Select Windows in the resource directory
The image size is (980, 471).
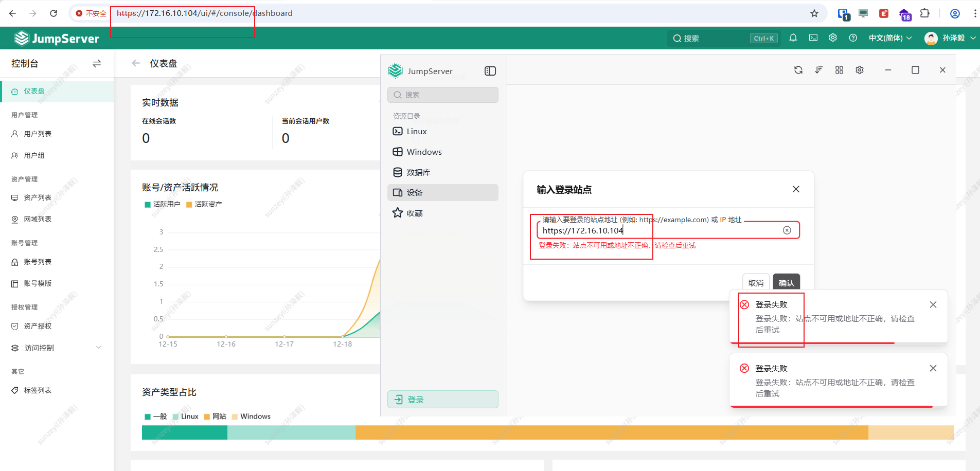[x=424, y=152]
